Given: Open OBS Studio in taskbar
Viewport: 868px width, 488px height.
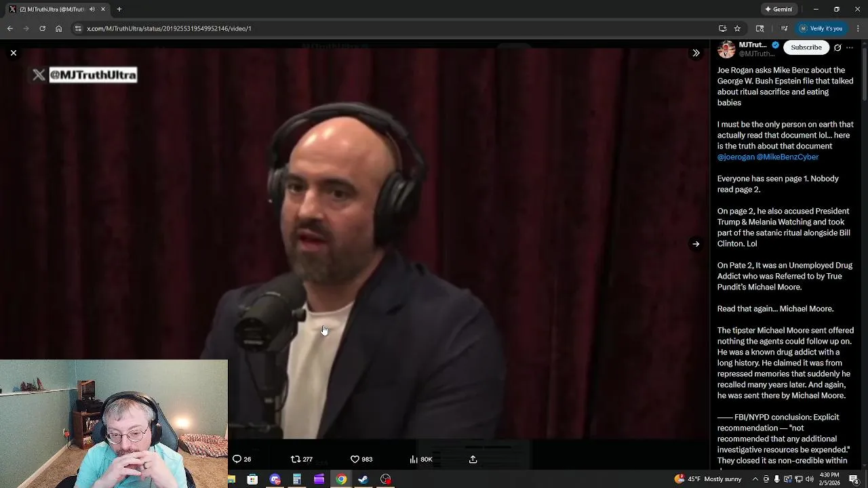Looking at the screenshot, I should pyautogui.click(x=386, y=479).
